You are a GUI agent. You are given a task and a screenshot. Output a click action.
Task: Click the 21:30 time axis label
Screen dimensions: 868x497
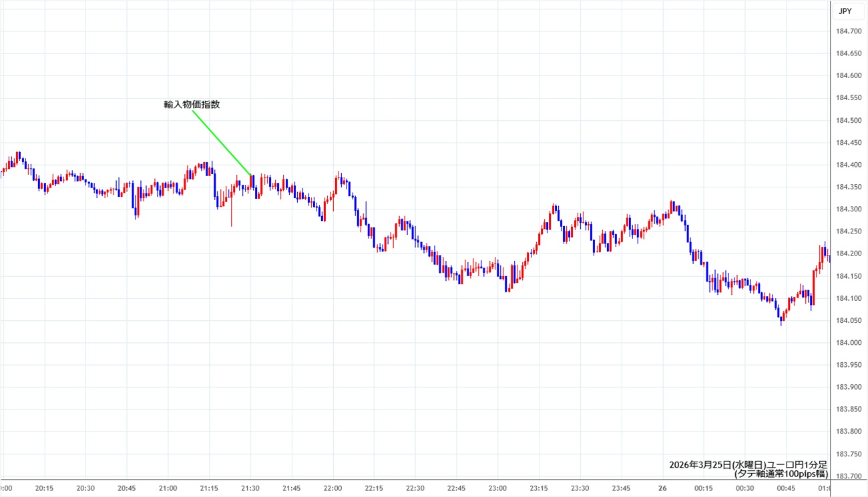(x=250, y=488)
